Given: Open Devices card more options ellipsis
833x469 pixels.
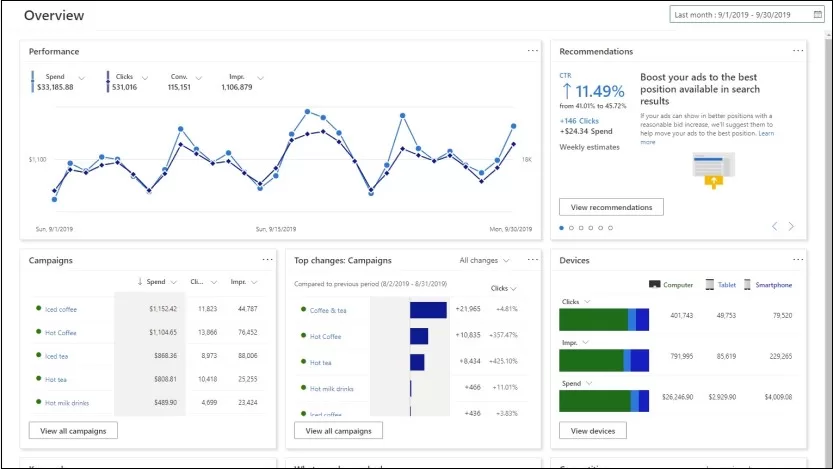Looking at the screenshot, I should tap(798, 259).
